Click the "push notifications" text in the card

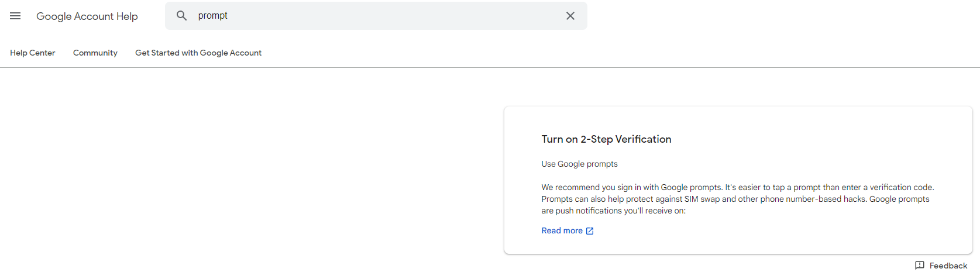[x=589, y=211]
